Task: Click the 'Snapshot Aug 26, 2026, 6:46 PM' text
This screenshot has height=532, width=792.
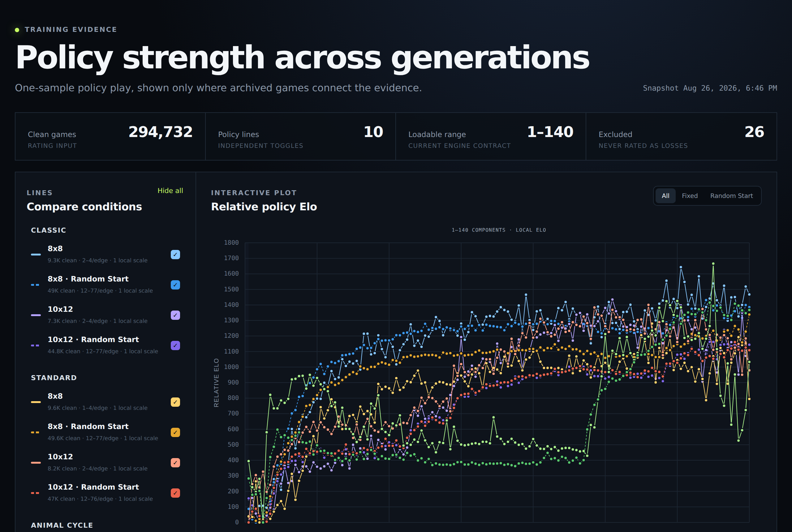Action: coord(709,88)
